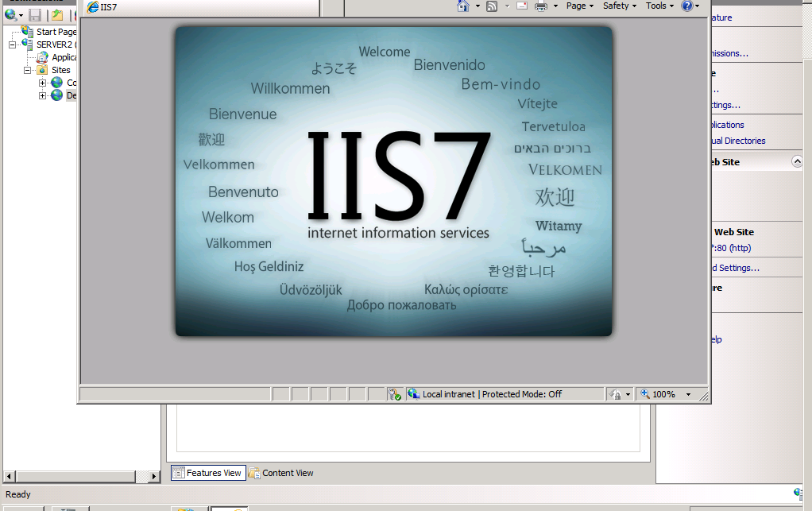Image resolution: width=812 pixels, height=511 pixels.
Task: Open the zoom level dropdown arrow
Action: pos(688,394)
